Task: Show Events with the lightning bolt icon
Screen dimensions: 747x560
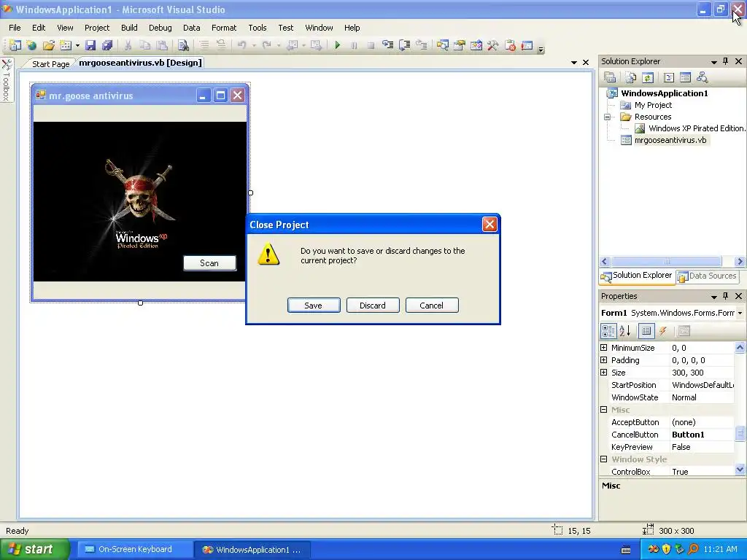Action: 662,331
